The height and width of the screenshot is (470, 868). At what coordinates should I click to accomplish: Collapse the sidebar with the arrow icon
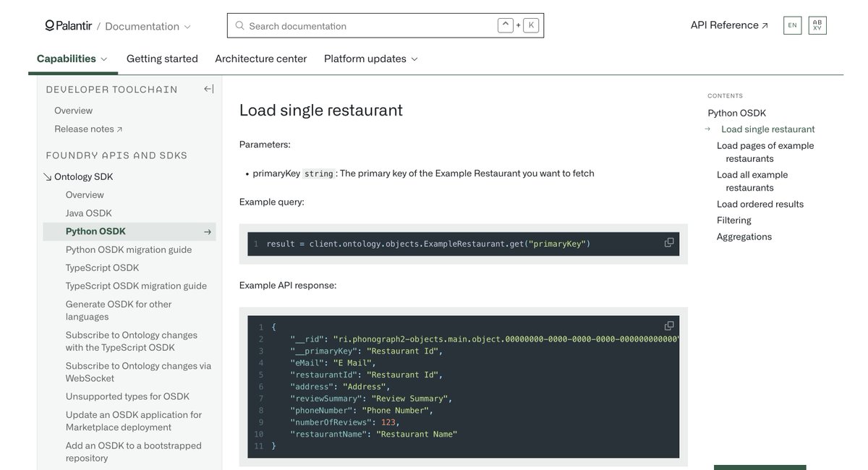click(x=208, y=89)
